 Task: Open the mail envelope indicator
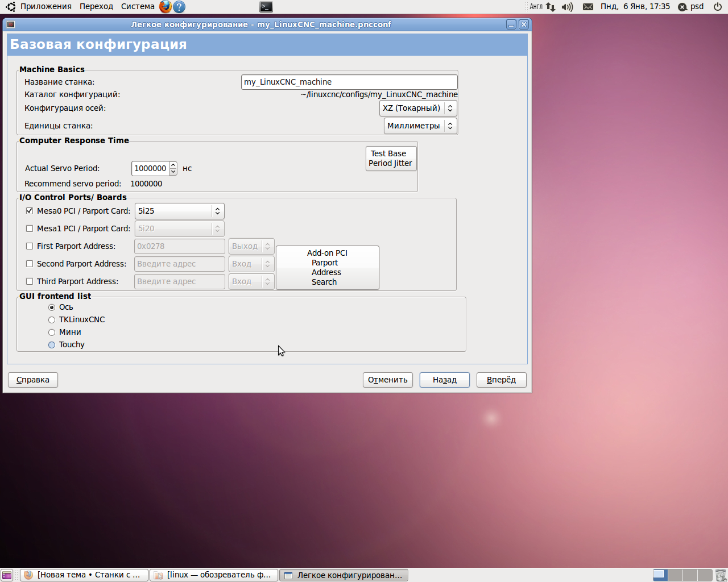click(588, 7)
